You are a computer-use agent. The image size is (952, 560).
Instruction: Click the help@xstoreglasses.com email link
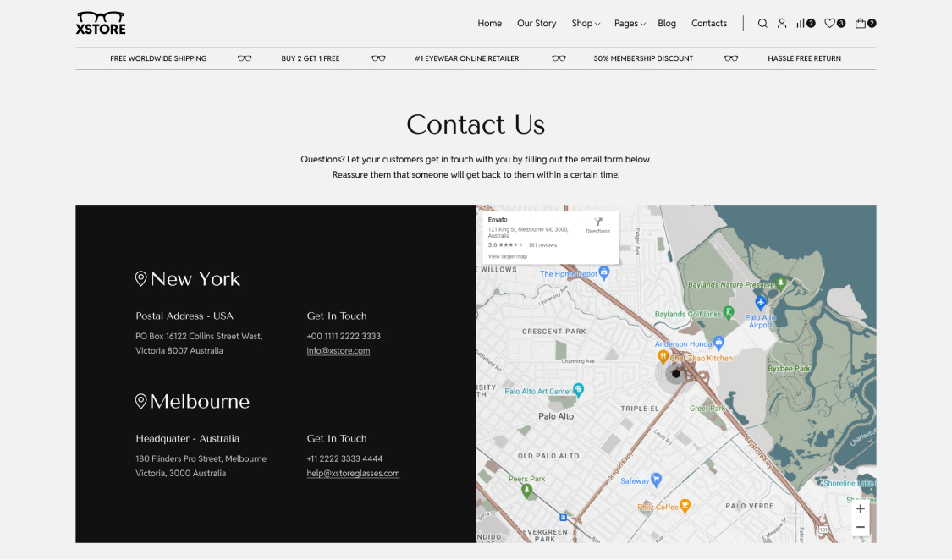pyautogui.click(x=353, y=473)
